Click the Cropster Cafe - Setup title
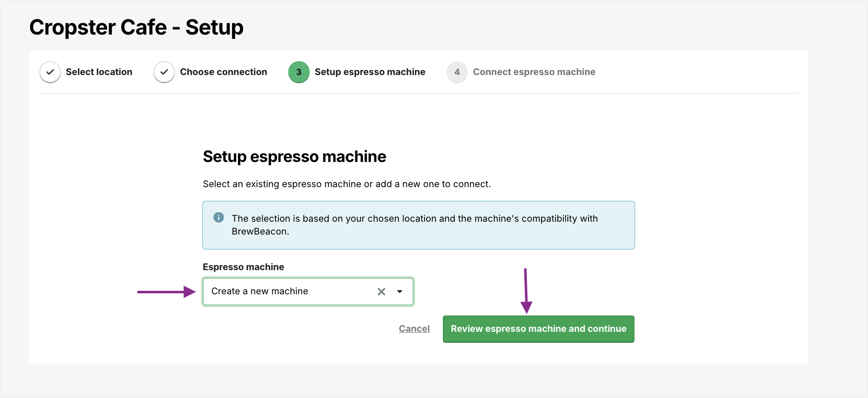The height and width of the screenshot is (398, 868). (136, 27)
